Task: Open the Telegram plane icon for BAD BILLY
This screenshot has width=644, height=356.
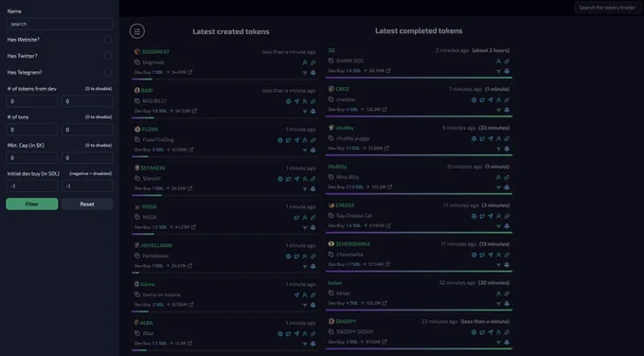Action: (296, 101)
